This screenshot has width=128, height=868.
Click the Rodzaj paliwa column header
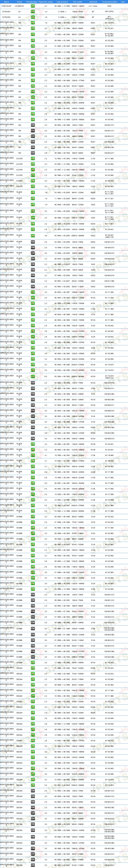[32, 2]
